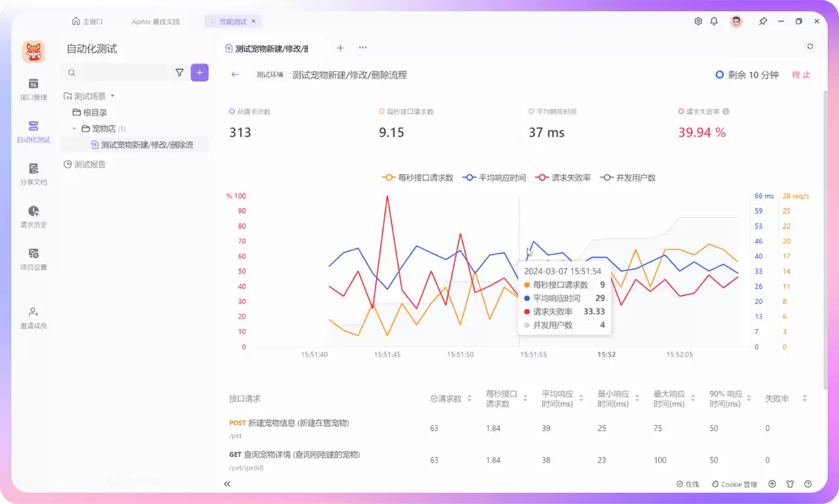Screen dimensions: 839x504
Task: Open 测试报告 in the tree
Action: (x=85, y=165)
